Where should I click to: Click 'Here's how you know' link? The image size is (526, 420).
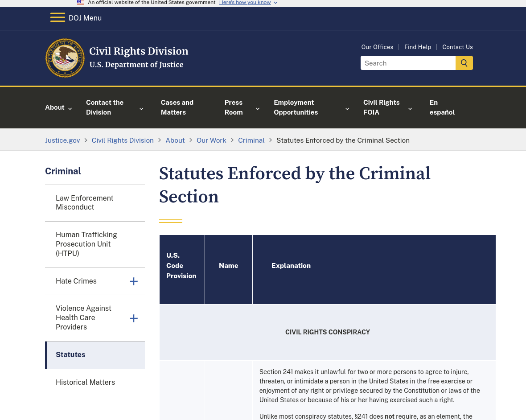[x=245, y=2]
